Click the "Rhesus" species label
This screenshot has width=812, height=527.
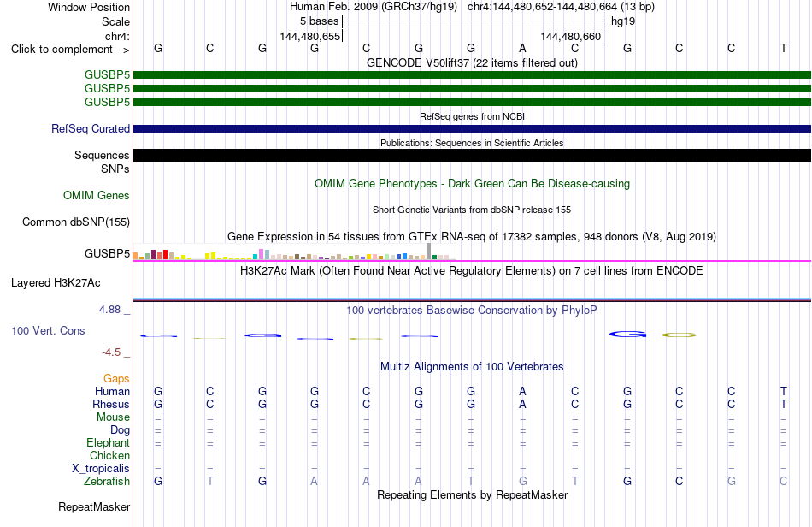click(x=111, y=404)
